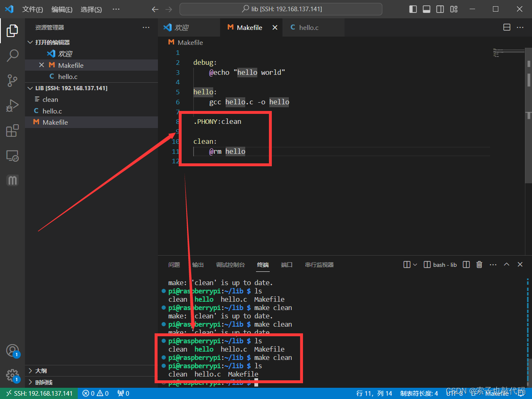Open the clean file in the LIB folder
Image resolution: width=532 pixels, height=399 pixels.
pyautogui.click(x=91, y=99)
